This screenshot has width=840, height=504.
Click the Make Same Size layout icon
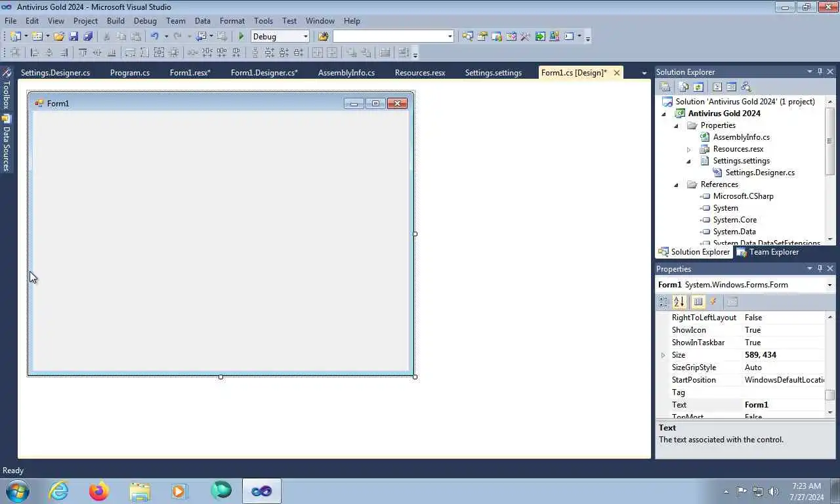click(x=159, y=52)
